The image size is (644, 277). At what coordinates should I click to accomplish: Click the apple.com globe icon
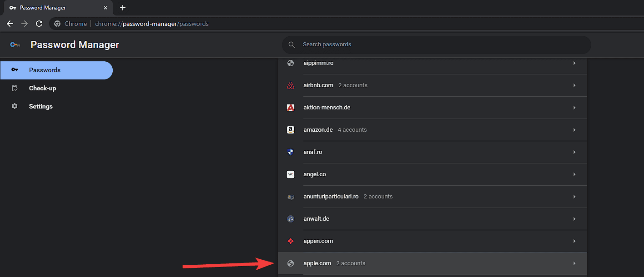[x=291, y=263]
